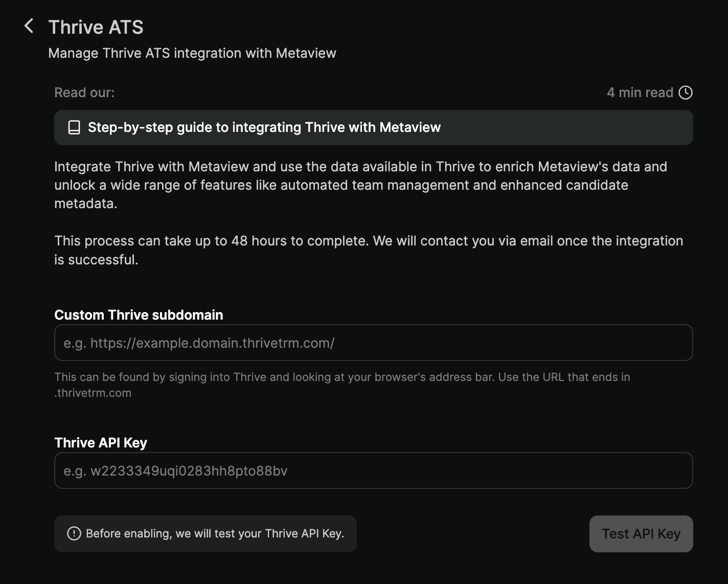Focus the Custom Thrive subdomain field
This screenshot has width=728, height=584.
pos(373,343)
